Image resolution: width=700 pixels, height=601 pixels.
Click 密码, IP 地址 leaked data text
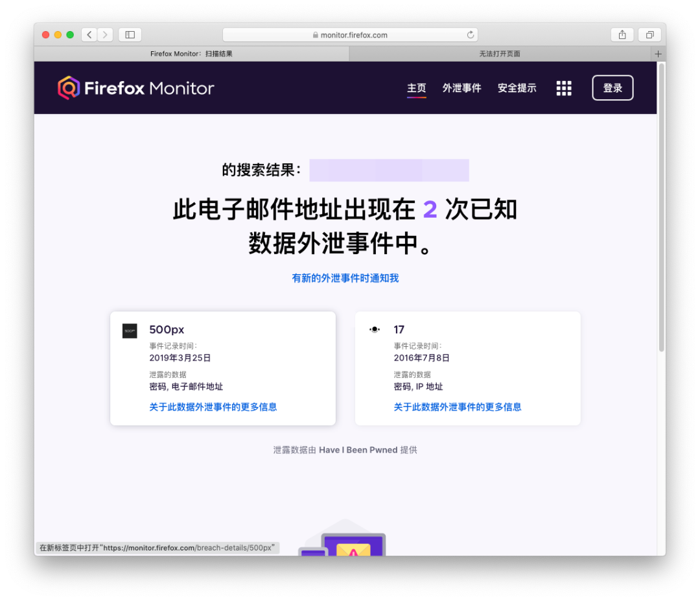pos(418,386)
